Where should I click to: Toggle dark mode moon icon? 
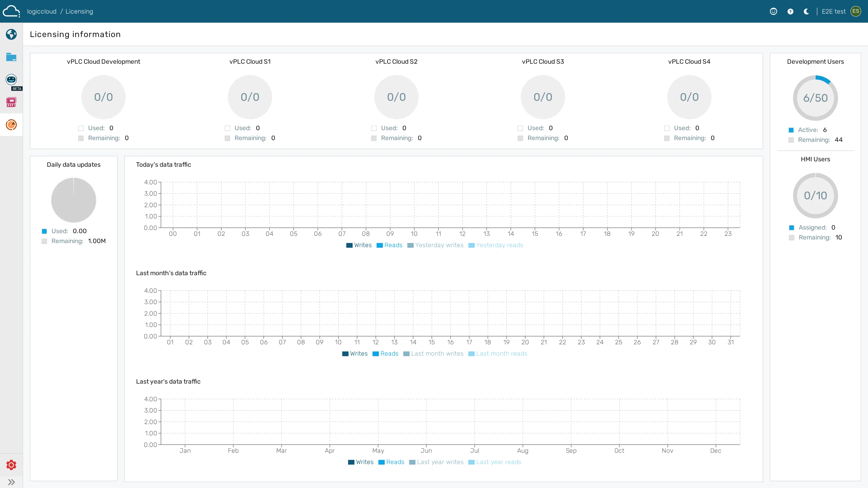[806, 12]
